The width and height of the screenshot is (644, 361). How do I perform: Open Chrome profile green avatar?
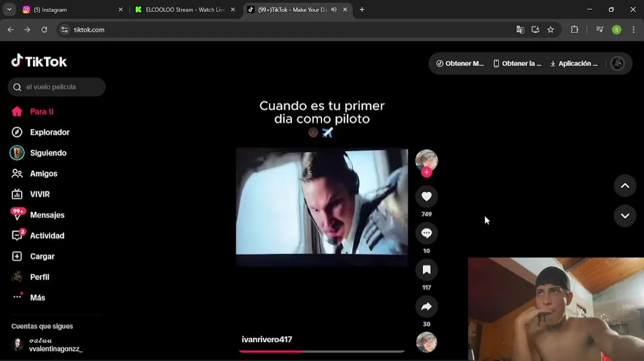click(x=616, y=30)
